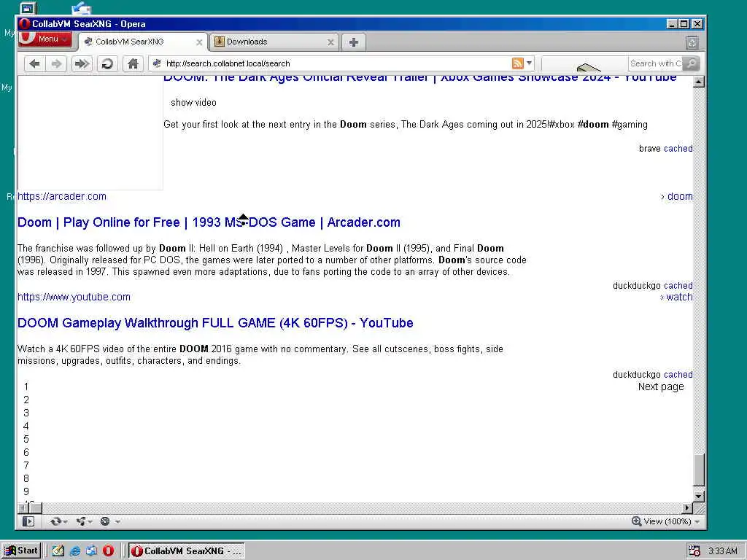Reload the page

(107, 63)
